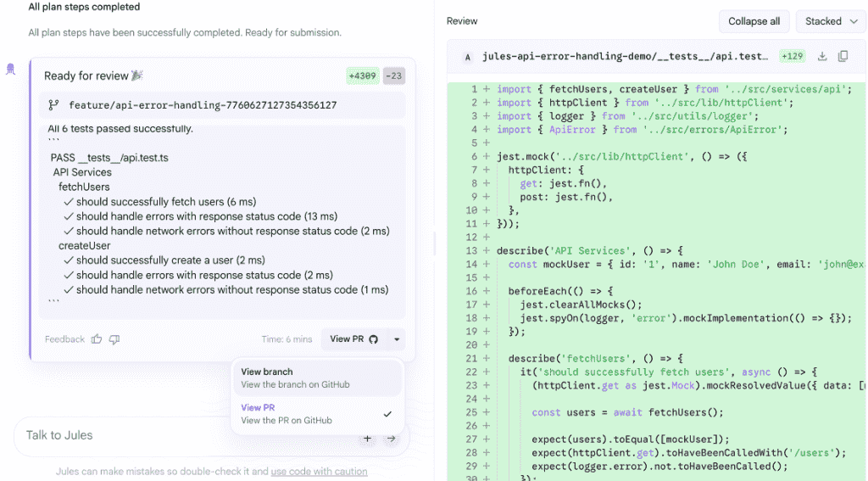The height and width of the screenshot is (481, 868).
Task: Click the 'createUser' test group label
Action: [x=84, y=245]
